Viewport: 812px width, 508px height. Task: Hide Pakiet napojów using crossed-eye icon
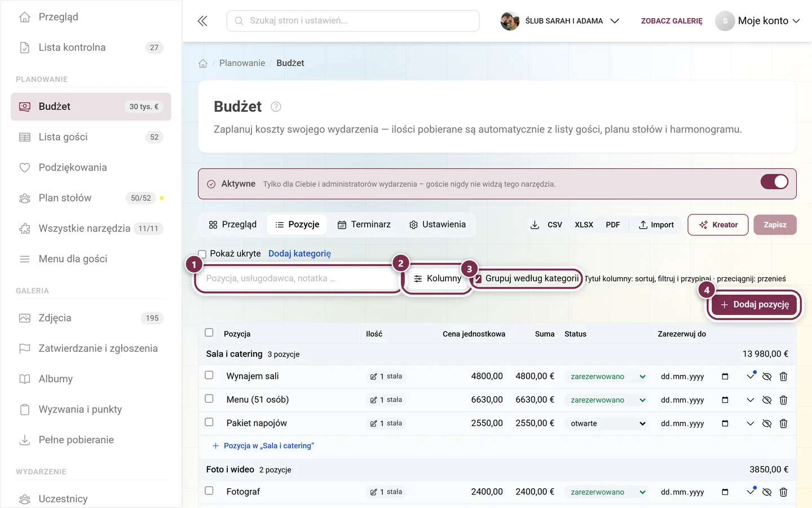coord(767,423)
